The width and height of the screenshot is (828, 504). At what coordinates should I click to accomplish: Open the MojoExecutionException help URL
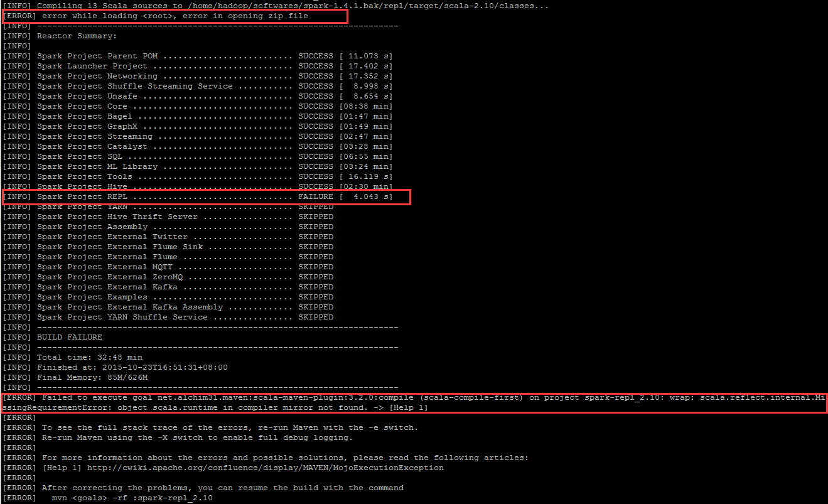click(265, 468)
